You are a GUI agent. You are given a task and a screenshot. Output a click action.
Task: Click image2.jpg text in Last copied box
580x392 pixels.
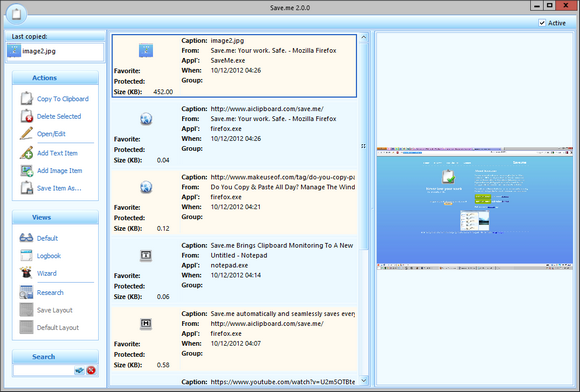coord(39,51)
